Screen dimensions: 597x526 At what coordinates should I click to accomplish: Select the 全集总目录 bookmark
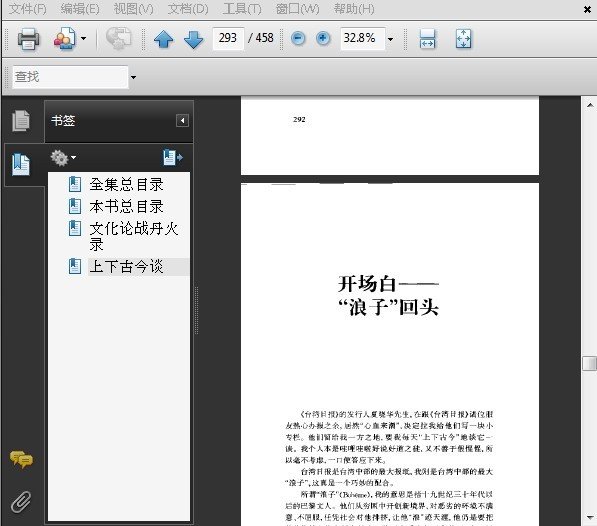[x=126, y=185]
